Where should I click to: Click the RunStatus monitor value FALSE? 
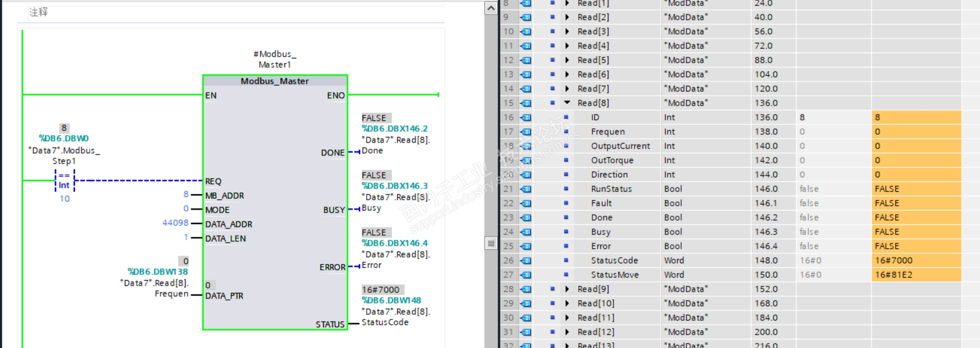pyautogui.click(x=916, y=189)
